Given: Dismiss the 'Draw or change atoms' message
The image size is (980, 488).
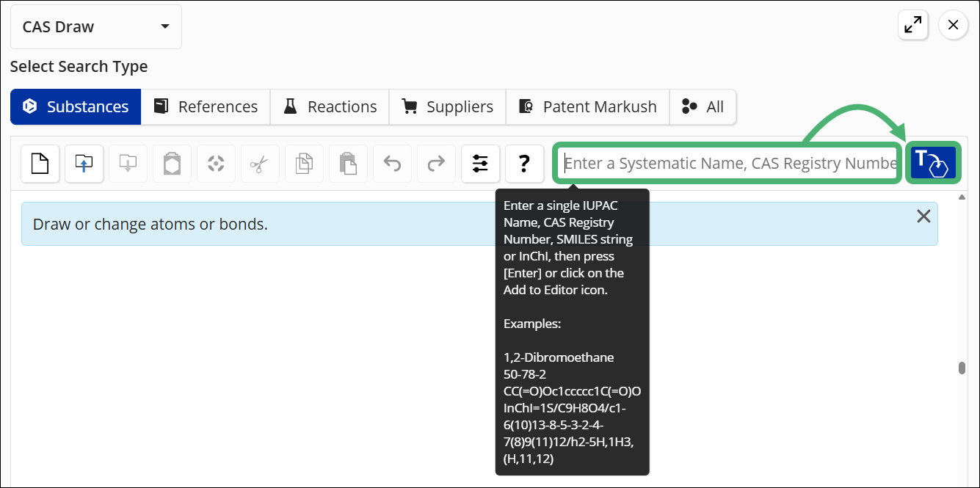Looking at the screenshot, I should (x=923, y=216).
